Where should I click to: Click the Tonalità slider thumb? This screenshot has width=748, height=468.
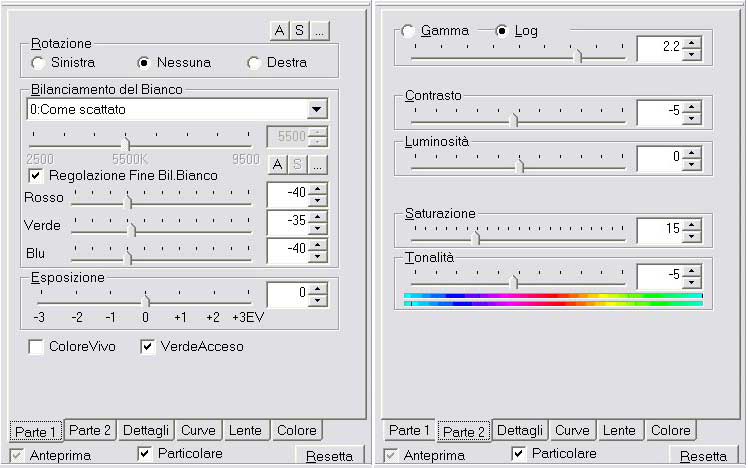click(513, 281)
